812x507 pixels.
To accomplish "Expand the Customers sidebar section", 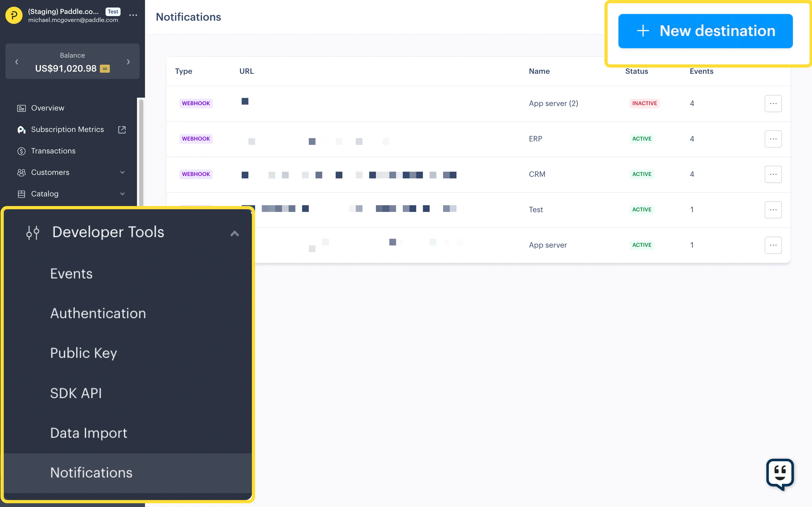I will click(122, 172).
